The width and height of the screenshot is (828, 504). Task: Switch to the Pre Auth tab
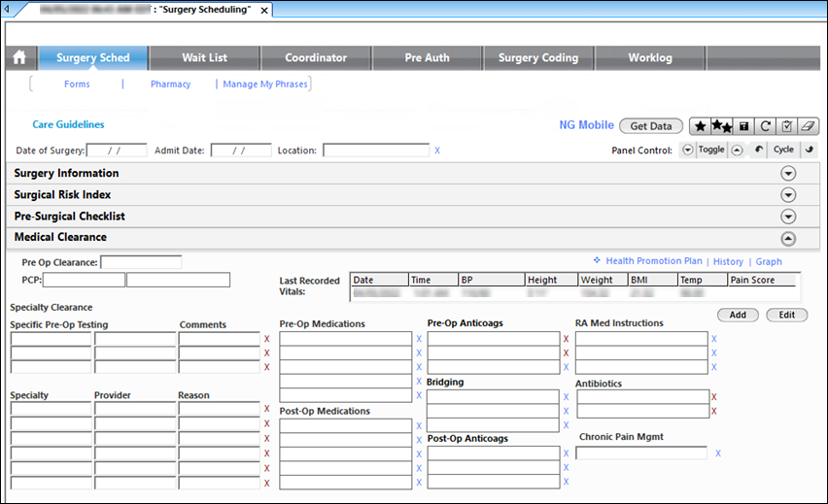427,57
